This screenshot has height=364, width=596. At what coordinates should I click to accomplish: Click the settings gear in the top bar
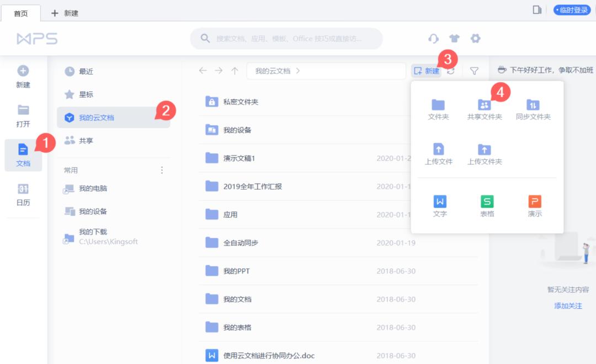(475, 39)
